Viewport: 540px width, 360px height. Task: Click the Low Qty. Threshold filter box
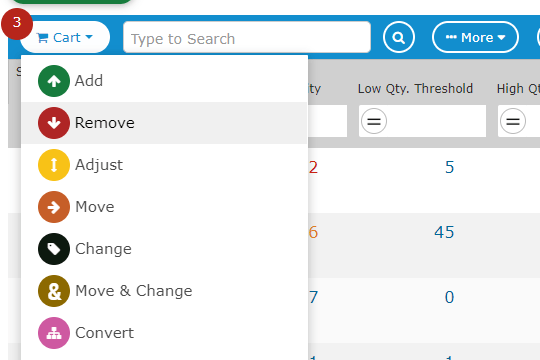click(422, 121)
